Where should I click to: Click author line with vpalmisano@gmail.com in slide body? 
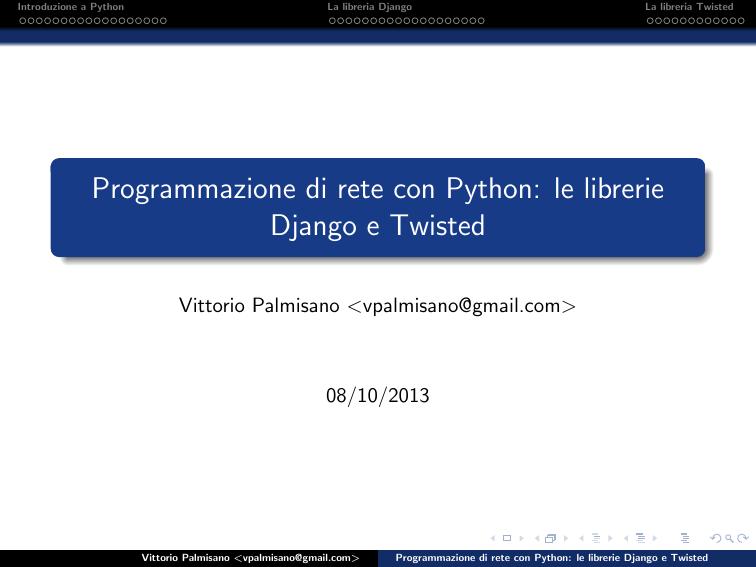(x=378, y=306)
